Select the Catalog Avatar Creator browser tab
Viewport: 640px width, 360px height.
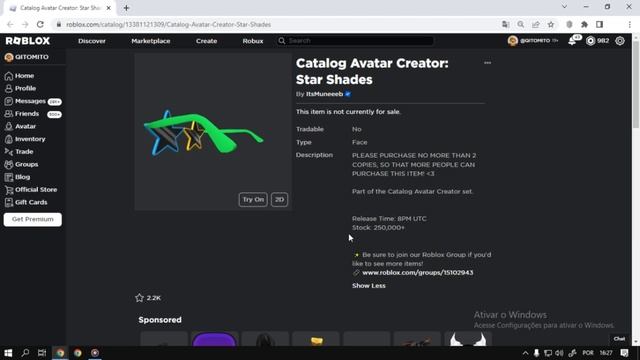click(x=59, y=8)
